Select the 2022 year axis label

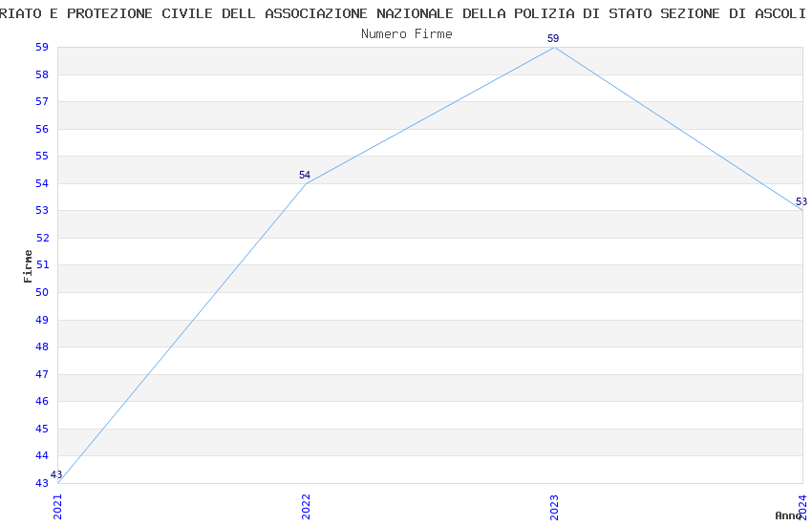[306, 506]
